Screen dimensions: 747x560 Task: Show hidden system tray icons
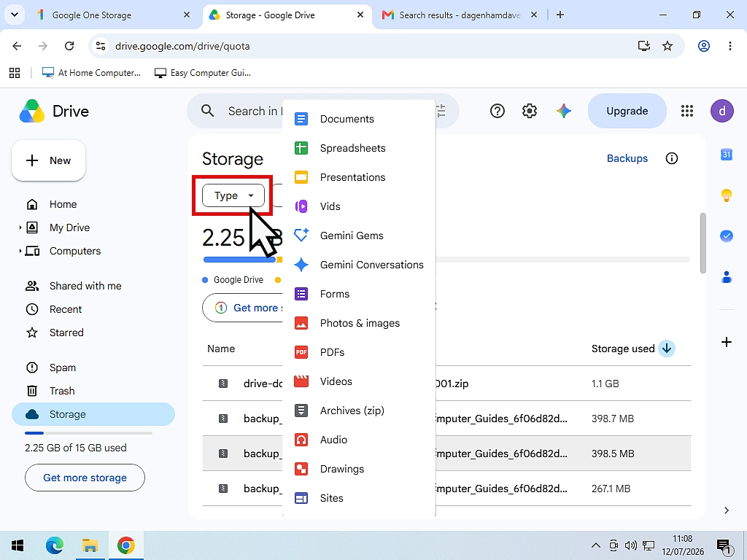[x=595, y=545]
